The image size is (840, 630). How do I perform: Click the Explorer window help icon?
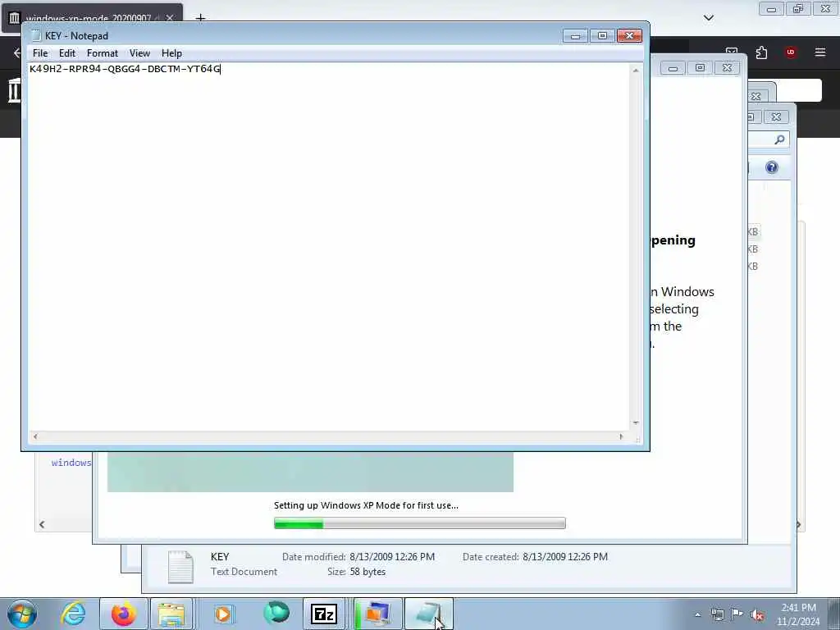[x=771, y=167]
